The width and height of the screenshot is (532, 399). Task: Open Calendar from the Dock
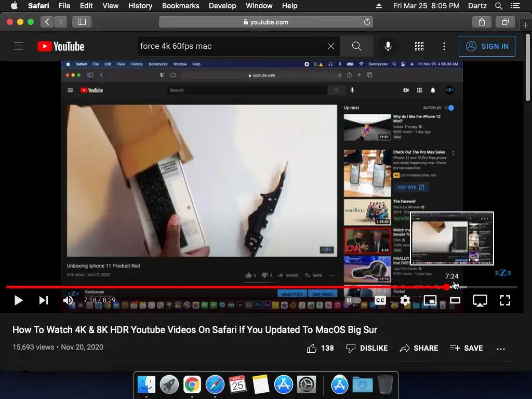point(237,385)
